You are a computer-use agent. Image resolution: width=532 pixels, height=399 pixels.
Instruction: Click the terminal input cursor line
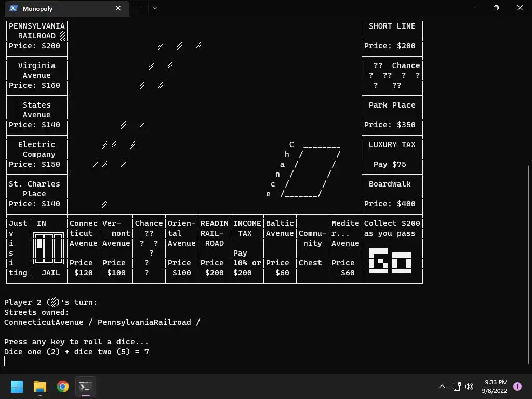click(x=5, y=362)
